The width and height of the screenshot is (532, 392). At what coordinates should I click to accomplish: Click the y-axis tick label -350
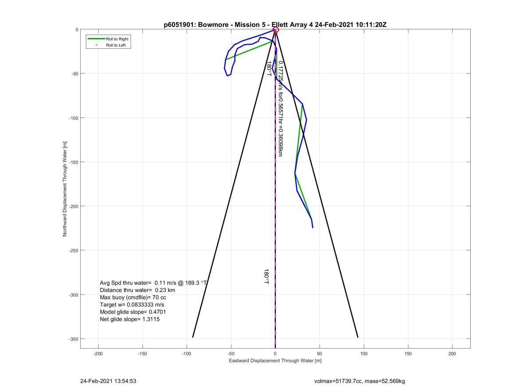click(73, 339)
